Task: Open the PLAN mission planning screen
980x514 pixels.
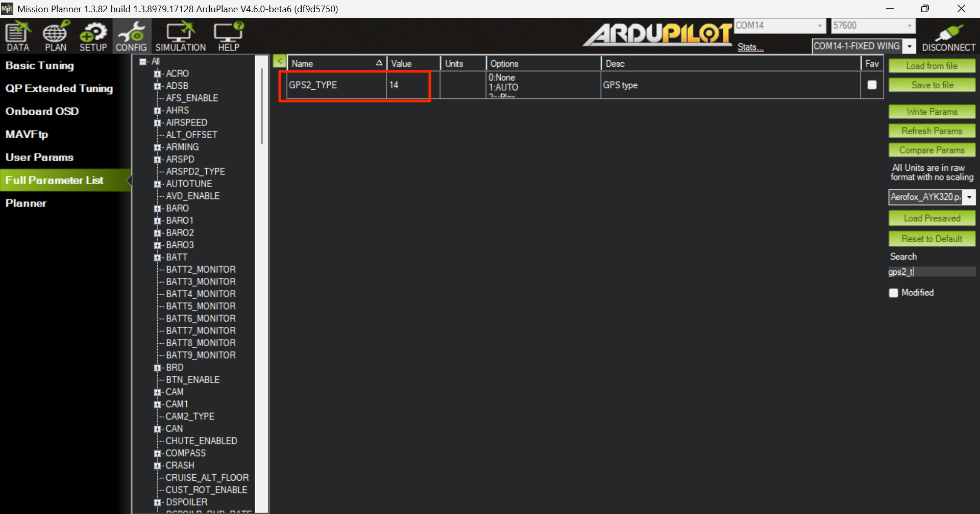Action: coord(55,36)
